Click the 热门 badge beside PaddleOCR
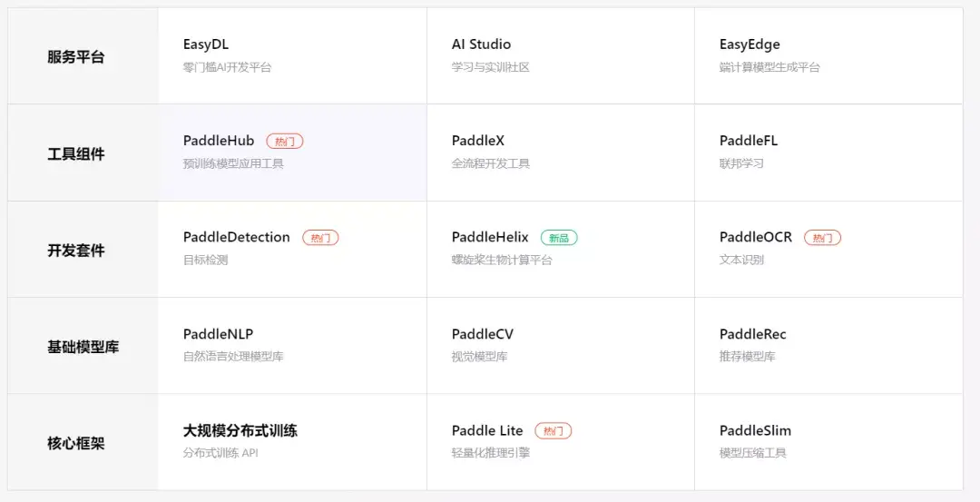This screenshot has height=502, width=980. click(822, 238)
